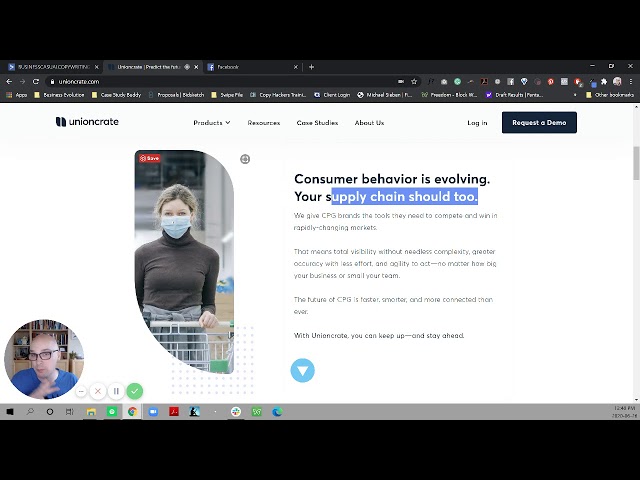Open the Freedom Block bookmark
Viewport: 640px width, 480px height.
click(449, 95)
